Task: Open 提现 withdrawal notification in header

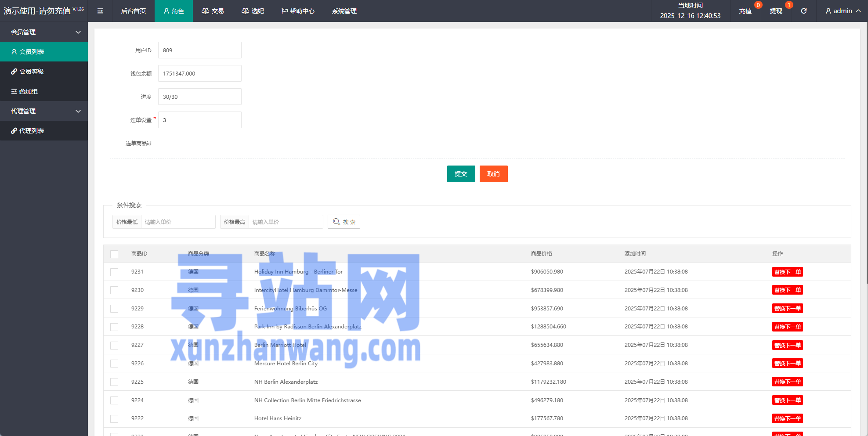Action: pyautogui.click(x=776, y=11)
